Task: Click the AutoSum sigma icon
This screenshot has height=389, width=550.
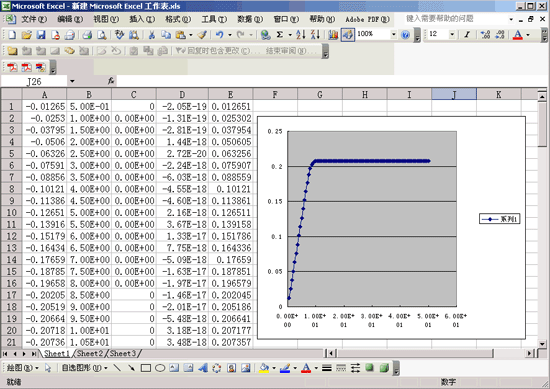Action: (280, 35)
